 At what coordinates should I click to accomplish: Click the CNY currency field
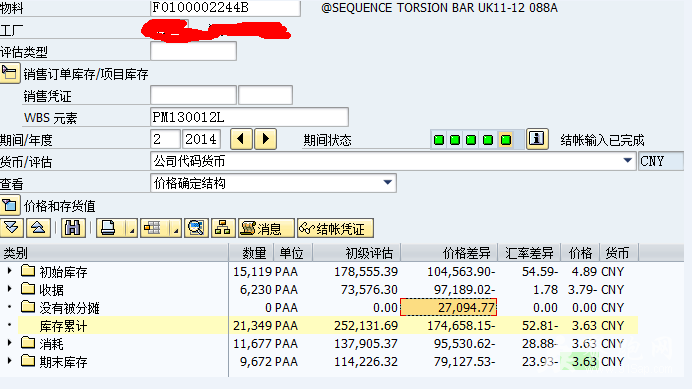coord(661,161)
